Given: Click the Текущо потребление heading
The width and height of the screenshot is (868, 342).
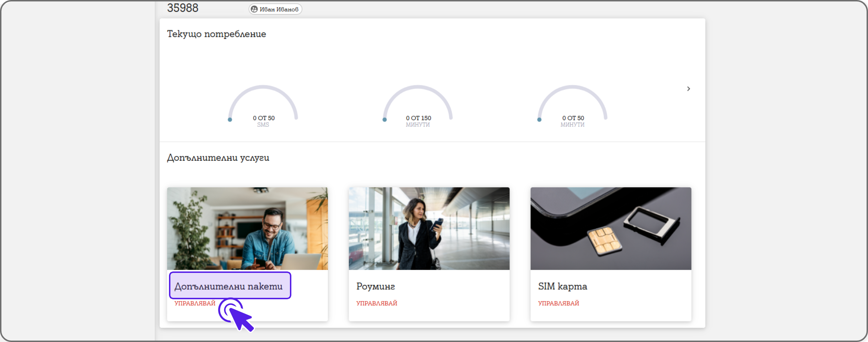Looking at the screenshot, I should pyautogui.click(x=217, y=34).
